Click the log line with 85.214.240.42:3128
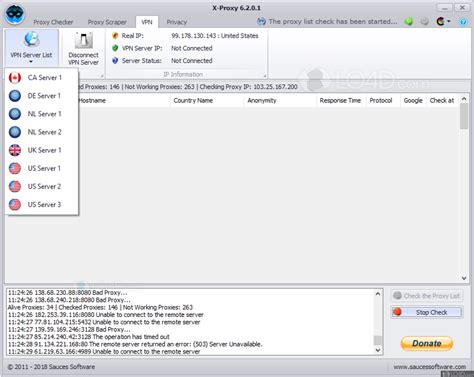 coord(89,337)
